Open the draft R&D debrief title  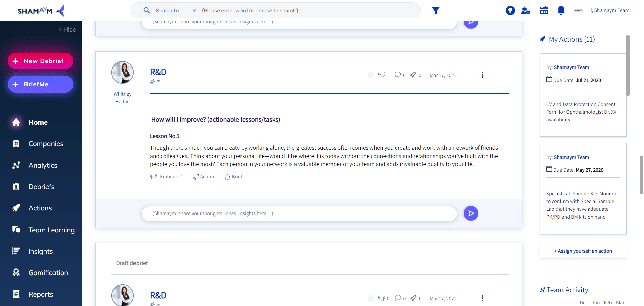(x=158, y=295)
